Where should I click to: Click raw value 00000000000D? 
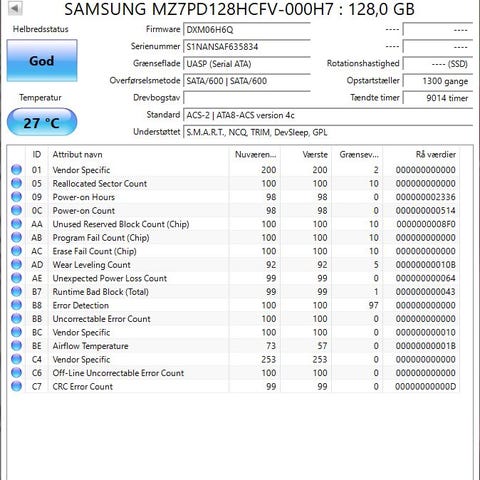(x=425, y=386)
